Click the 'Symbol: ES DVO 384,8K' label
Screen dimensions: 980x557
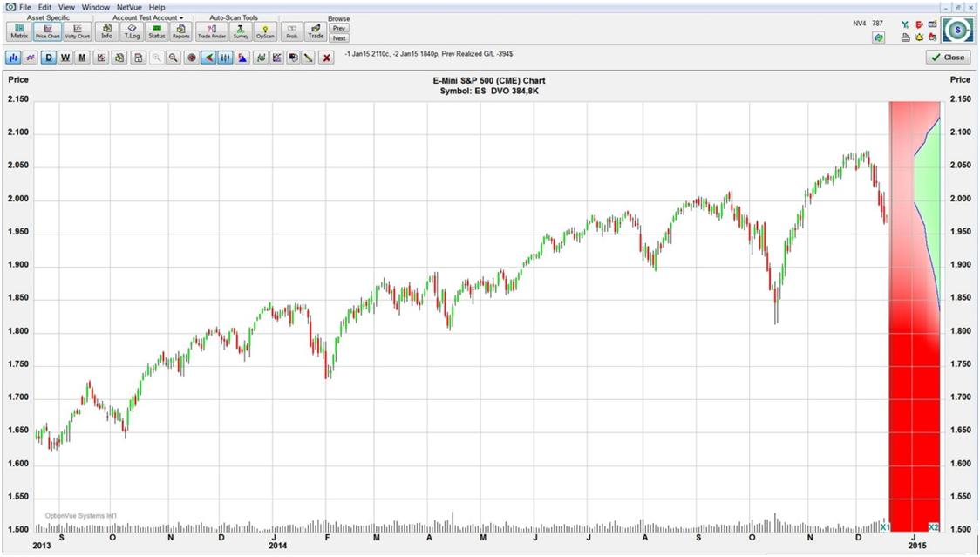coord(489,92)
